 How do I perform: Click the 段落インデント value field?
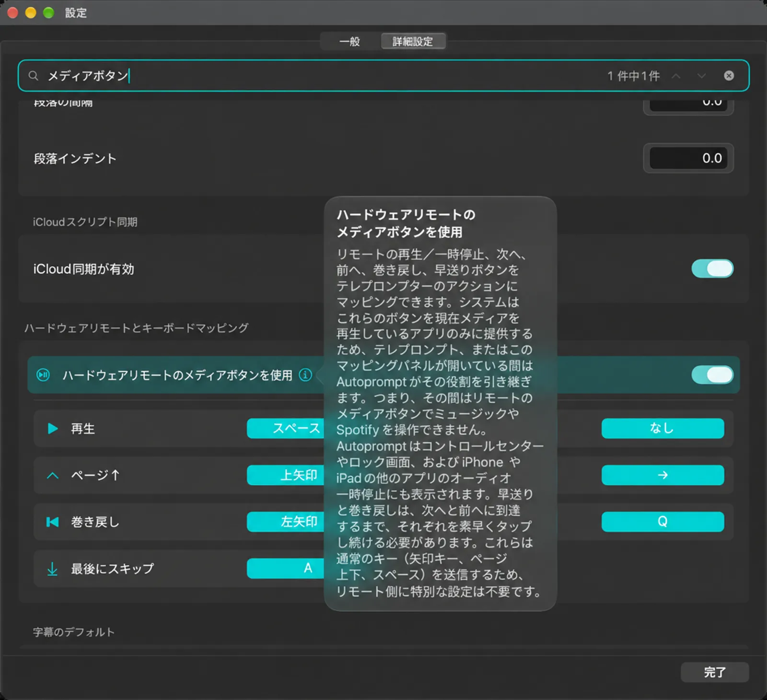coord(688,158)
